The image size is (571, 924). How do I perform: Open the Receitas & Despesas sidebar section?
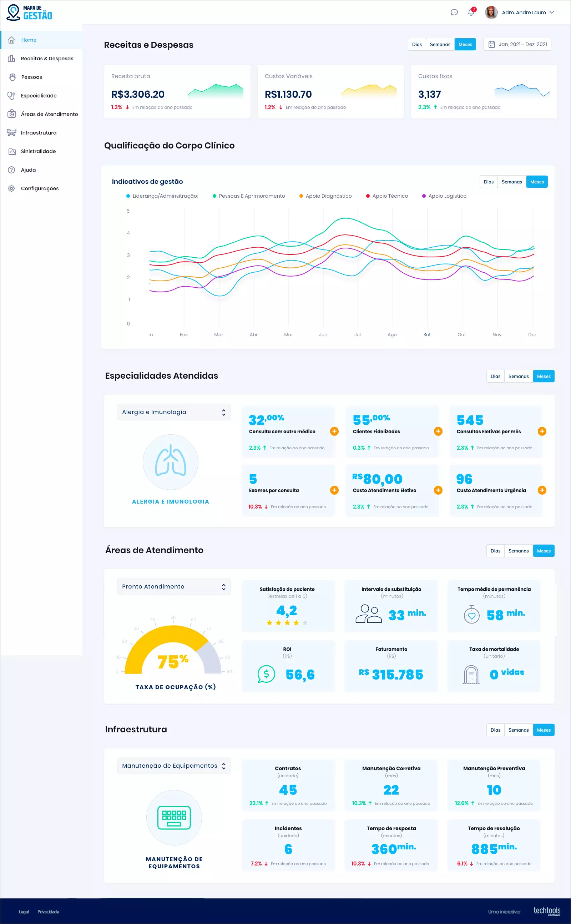click(46, 58)
